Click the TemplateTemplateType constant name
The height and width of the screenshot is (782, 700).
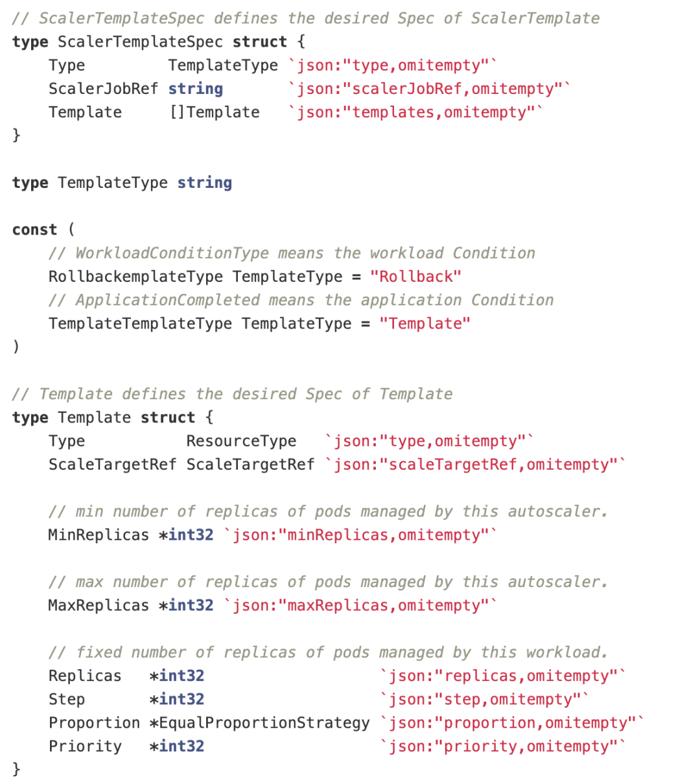(x=140, y=323)
